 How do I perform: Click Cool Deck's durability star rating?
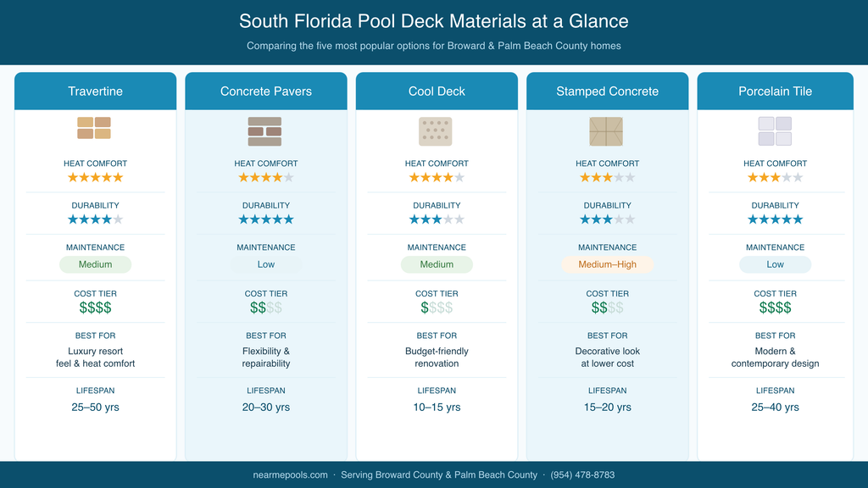[437, 219]
